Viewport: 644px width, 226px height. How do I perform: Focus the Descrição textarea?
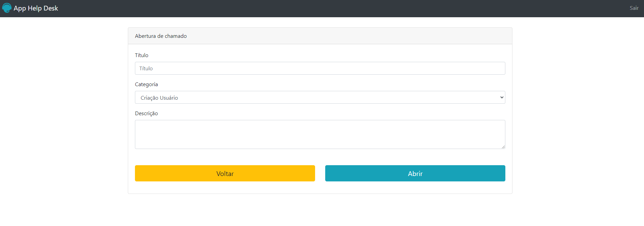pyautogui.click(x=319, y=134)
